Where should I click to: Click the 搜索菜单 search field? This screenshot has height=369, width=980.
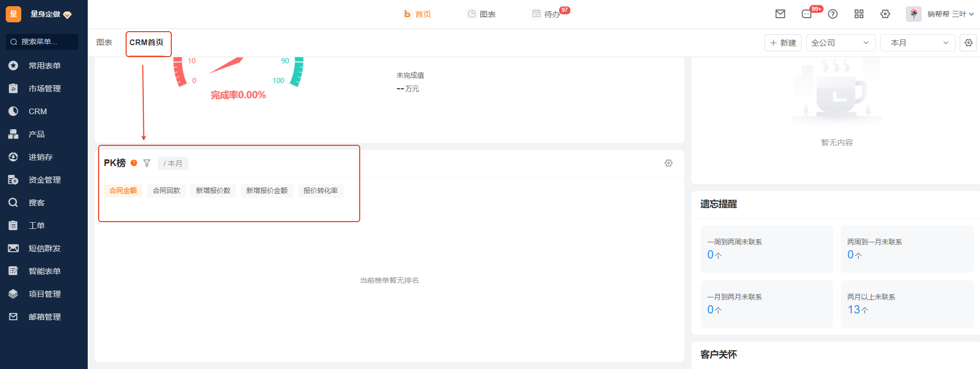(42, 42)
